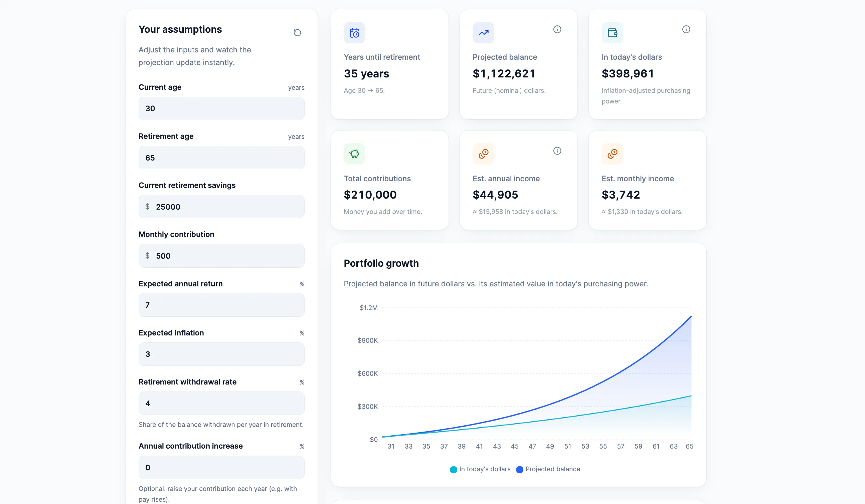Image resolution: width=865 pixels, height=504 pixels.
Task: Click the coins icon in Est. annual income card
Action: coord(483,154)
